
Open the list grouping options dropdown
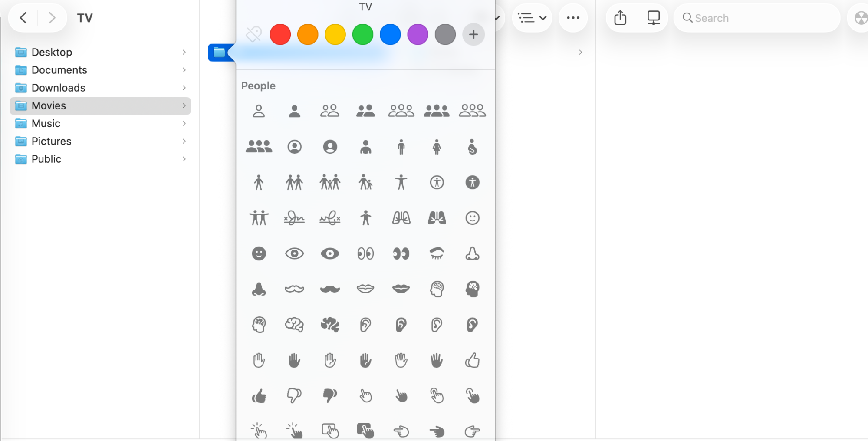532,18
